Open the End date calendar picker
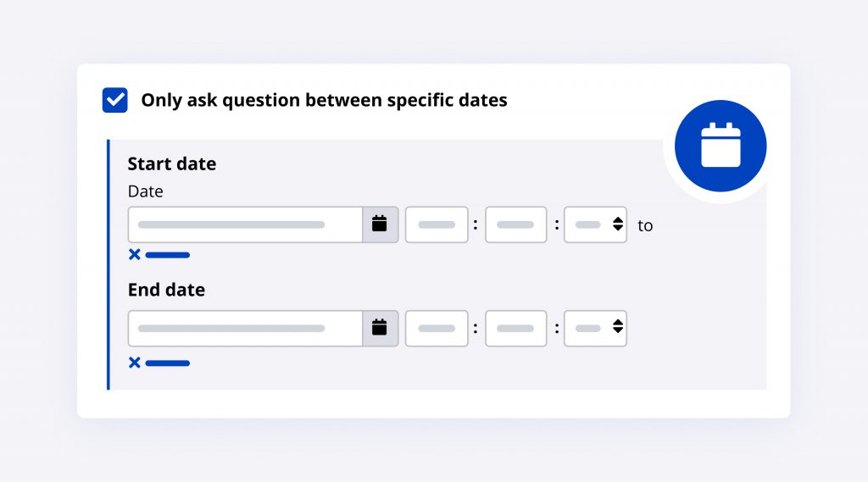The image size is (868, 482). (380, 328)
